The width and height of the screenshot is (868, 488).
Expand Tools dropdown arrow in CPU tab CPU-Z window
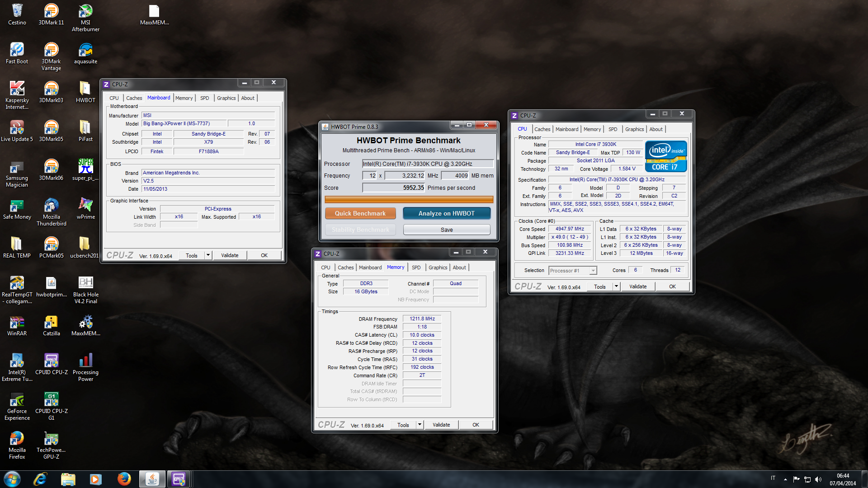616,286
